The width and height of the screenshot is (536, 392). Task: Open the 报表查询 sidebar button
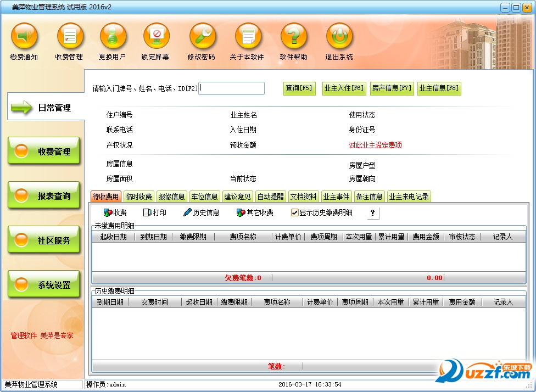44,195
